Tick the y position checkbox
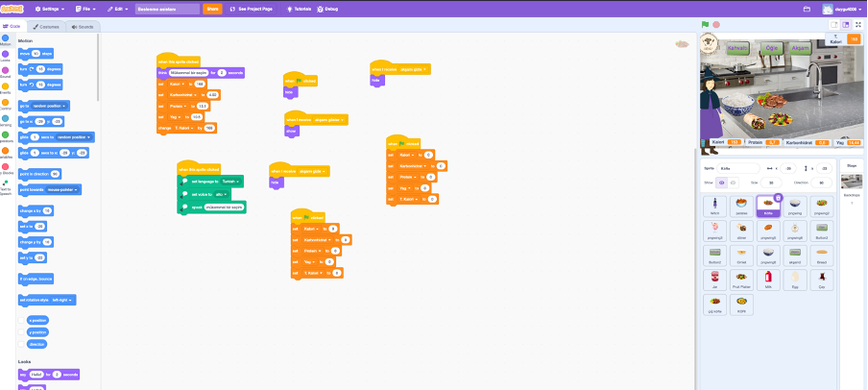Screen dimensions: 868x390 tap(22, 331)
